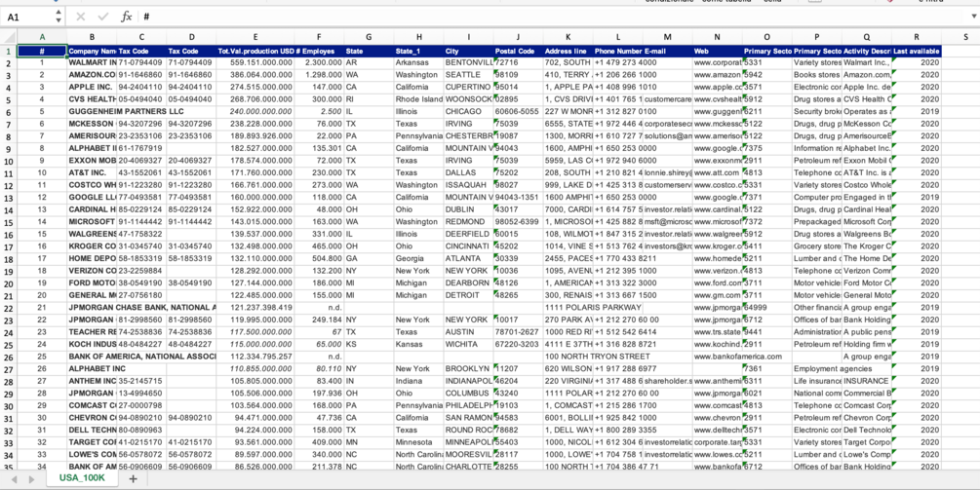980x490 pixels.
Task: Click the cancel (X) formula bar icon
Action: click(80, 17)
